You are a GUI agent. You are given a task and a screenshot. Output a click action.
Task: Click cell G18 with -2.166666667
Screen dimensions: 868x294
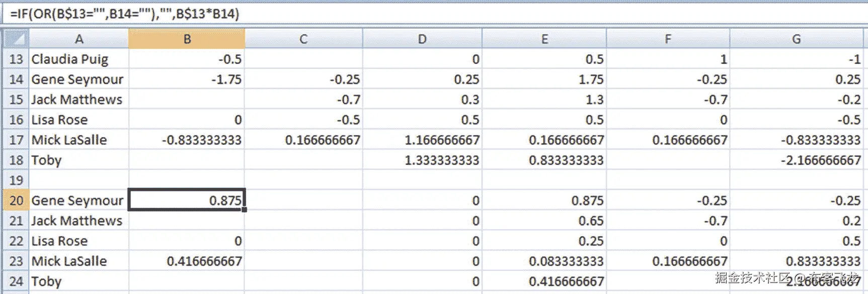coord(797,160)
